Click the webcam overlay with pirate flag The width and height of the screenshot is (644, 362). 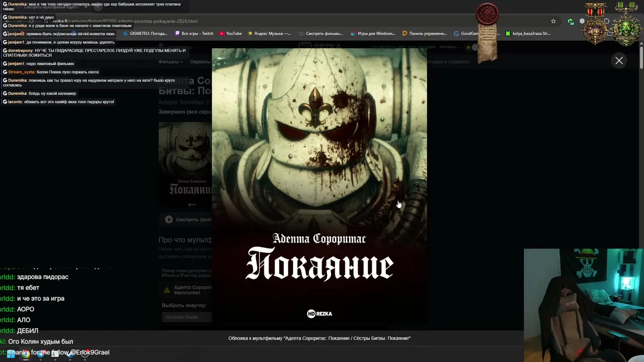coord(584,305)
